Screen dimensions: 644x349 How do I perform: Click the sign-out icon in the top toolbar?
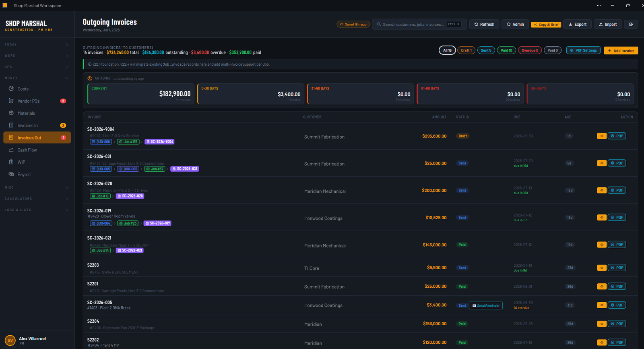[631, 24]
